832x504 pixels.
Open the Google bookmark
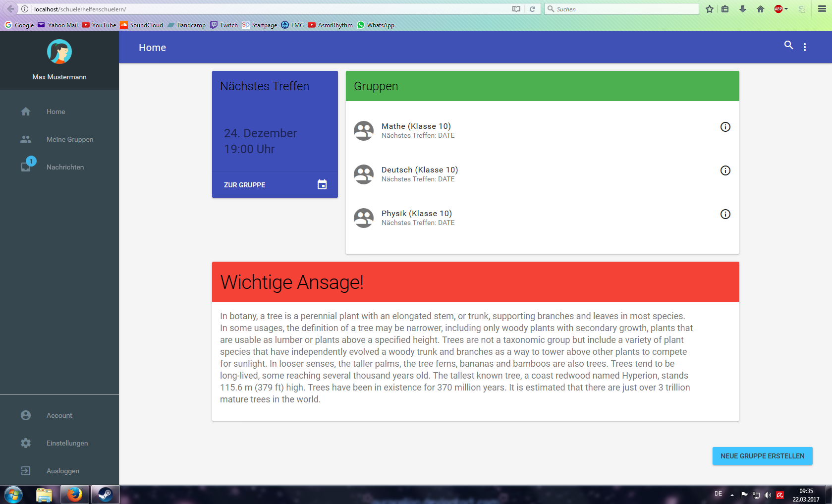[x=19, y=25]
